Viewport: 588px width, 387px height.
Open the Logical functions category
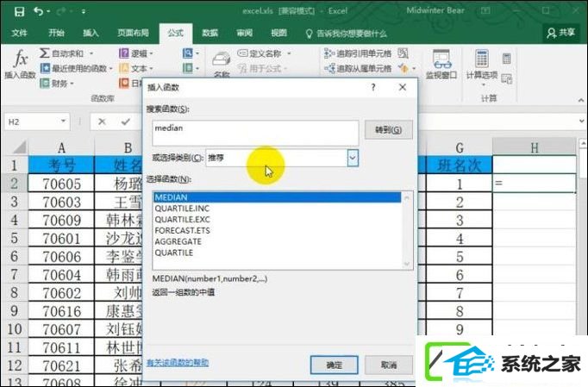click(x=134, y=53)
